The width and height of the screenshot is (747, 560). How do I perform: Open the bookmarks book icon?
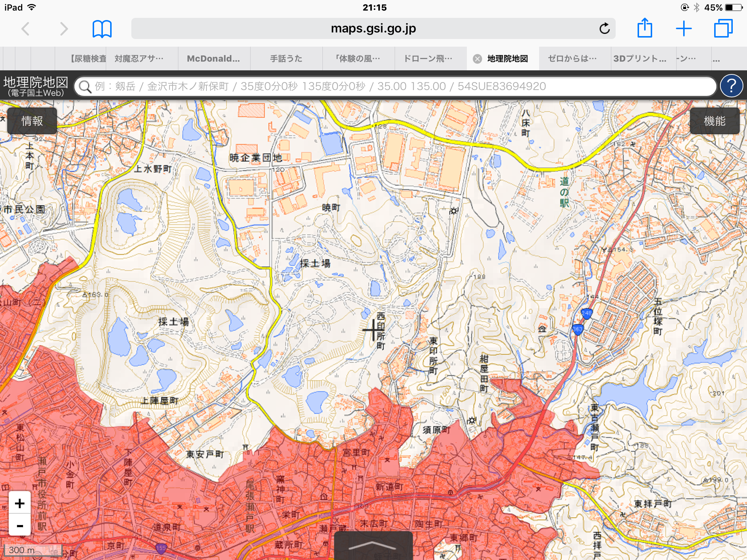102,29
